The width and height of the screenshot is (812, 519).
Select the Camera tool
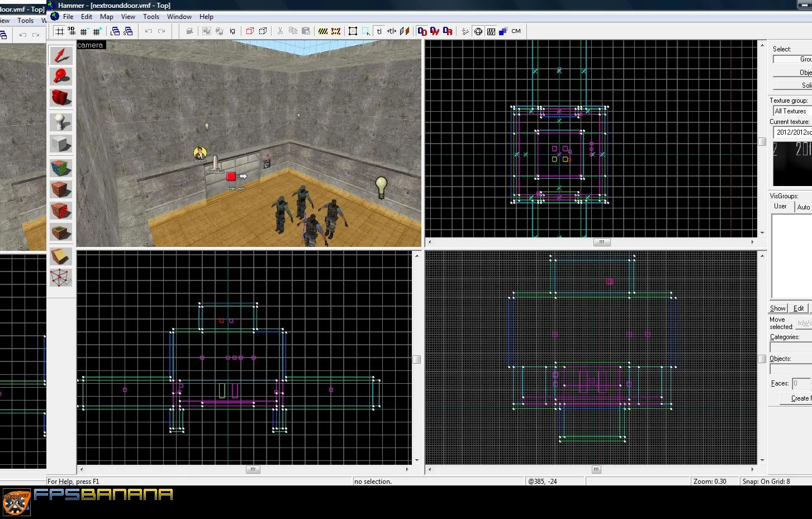[61, 98]
